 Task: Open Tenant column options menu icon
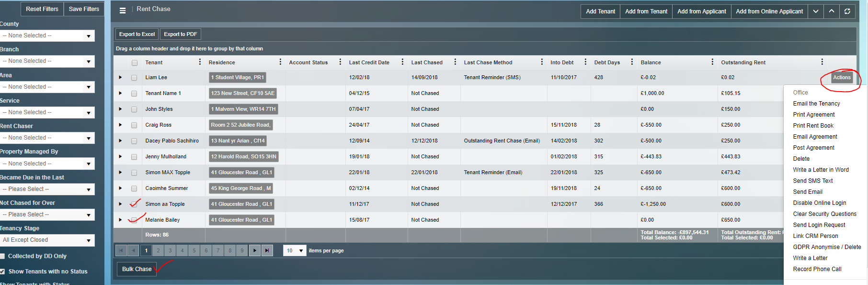(x=200, y=62)
